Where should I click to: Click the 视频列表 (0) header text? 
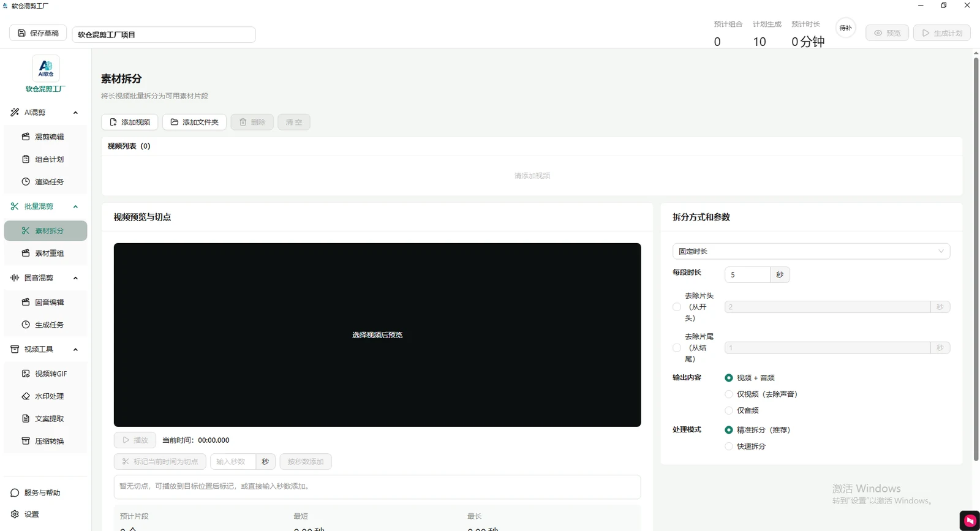point(129,146)
